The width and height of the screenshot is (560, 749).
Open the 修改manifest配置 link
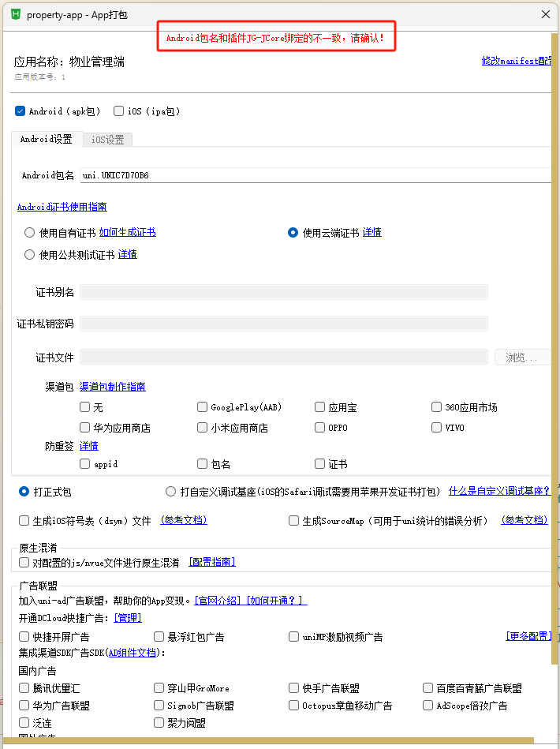[x=517, y=61]
